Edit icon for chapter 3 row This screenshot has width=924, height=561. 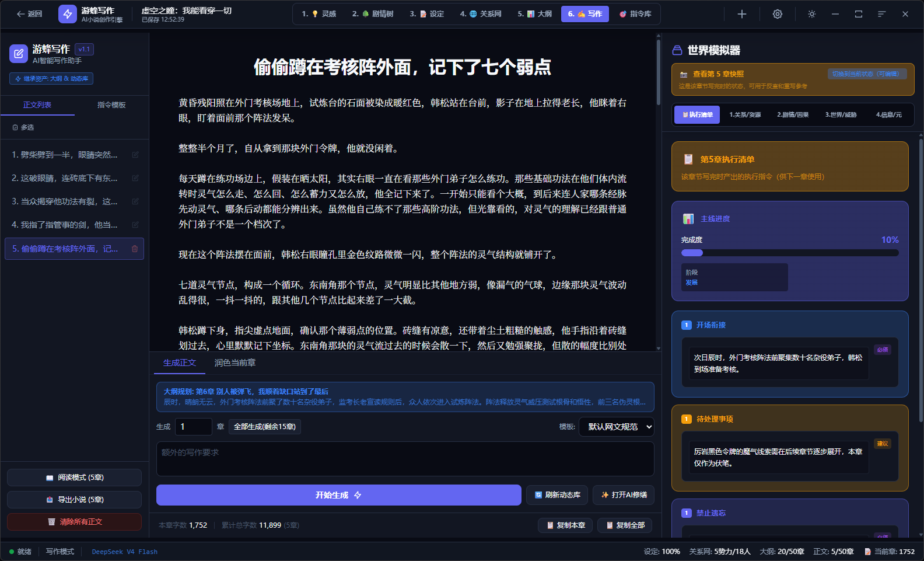click(x=135, y=201)
